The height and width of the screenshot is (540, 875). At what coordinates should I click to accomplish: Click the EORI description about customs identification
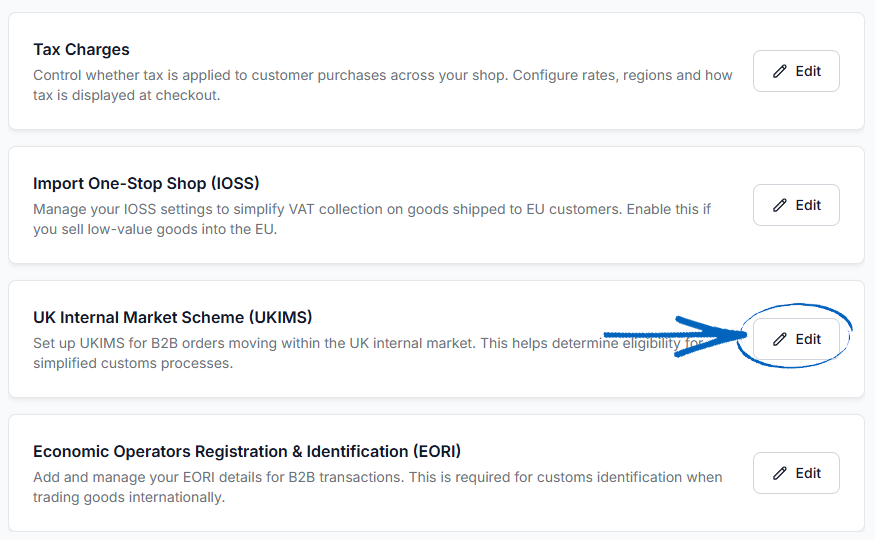378,487
